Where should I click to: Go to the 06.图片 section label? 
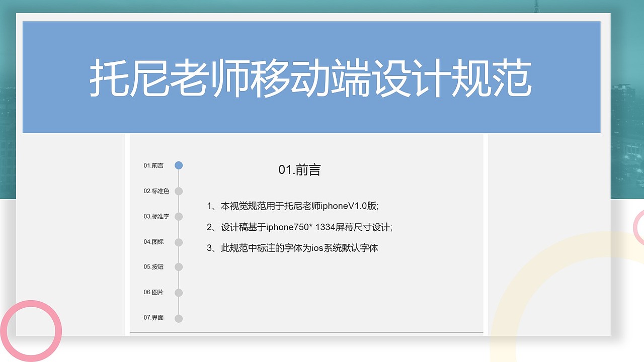click(x=153, y=292)
